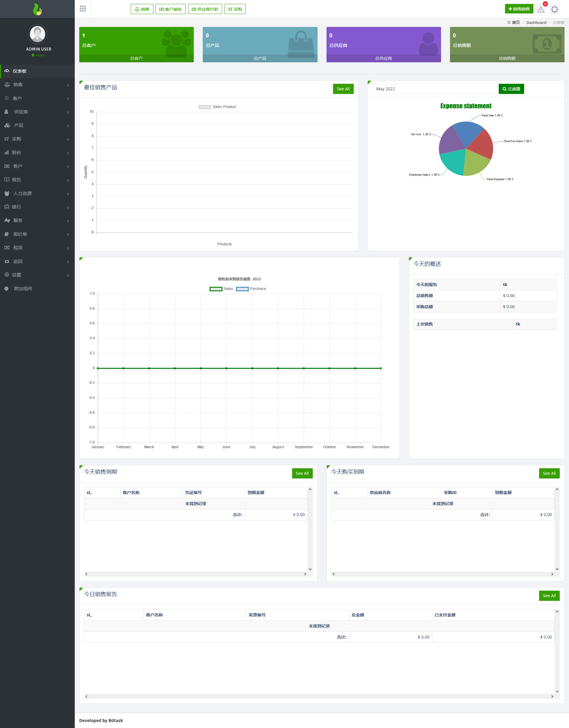Screen dimensions: 569x728
Task: Click the 采购 shortcut button in header
Action: (x=235, y=9)
